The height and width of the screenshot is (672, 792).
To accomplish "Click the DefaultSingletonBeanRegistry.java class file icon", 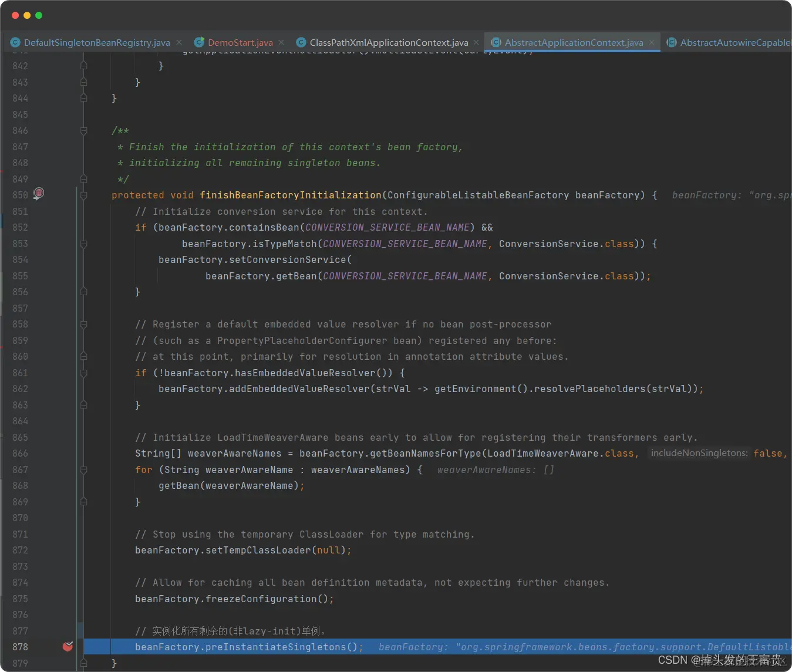I will point(15,42).
